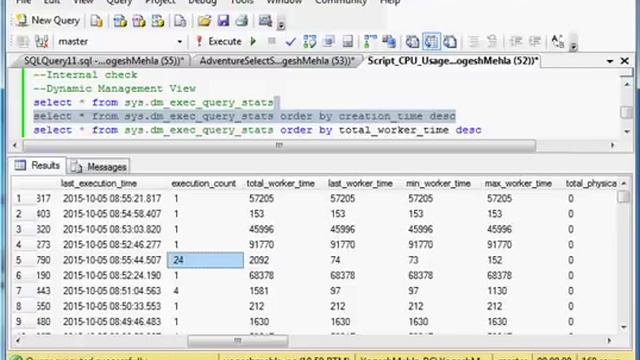Screen dimensions: 640x360
Task: Click the Connect icon left of the database list
Action: (22, 42)
